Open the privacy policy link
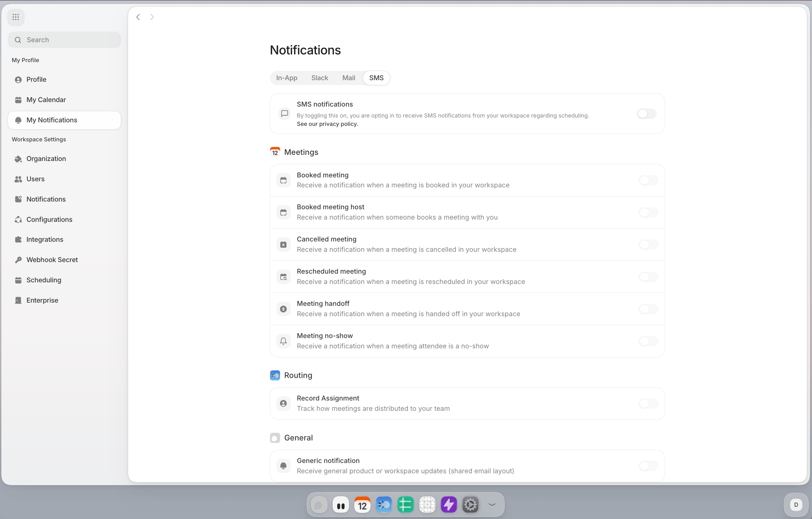This screenshot has width=812, height=519. pos(327,124)
